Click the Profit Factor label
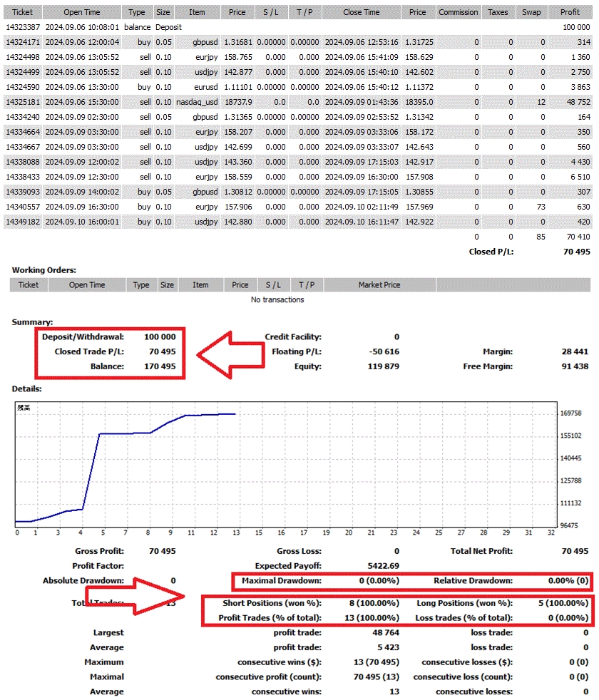Image resolution: width=599 pixels, height=700 pixels. click(98, 566)
